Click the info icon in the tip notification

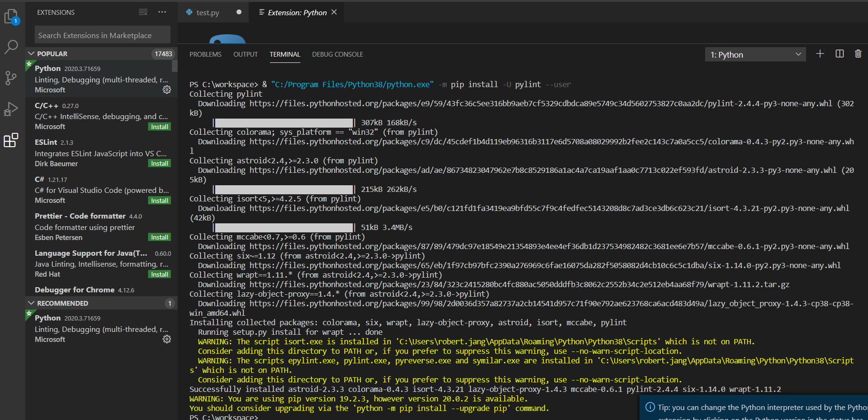pyautogui.click(x=650, y=407)
